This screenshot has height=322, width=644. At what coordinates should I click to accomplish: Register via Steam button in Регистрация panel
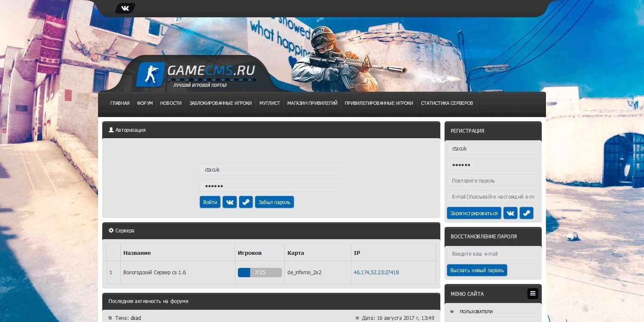[526, 213]
